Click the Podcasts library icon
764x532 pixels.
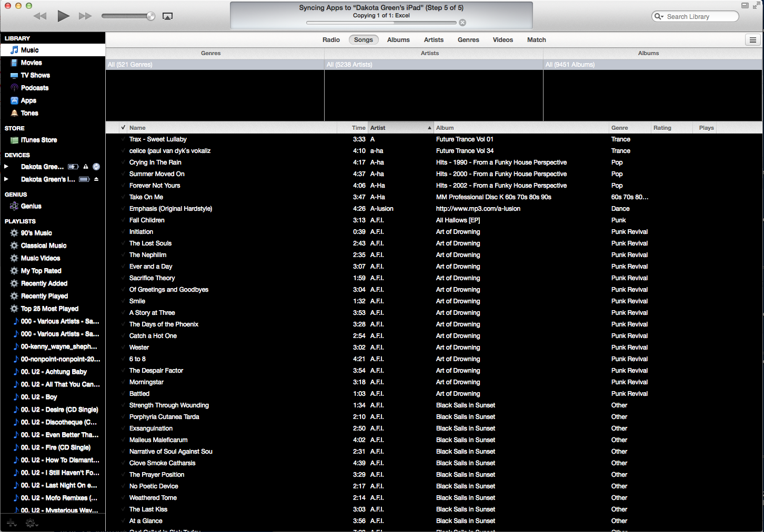pyautogui.click(x=14, y=88)
